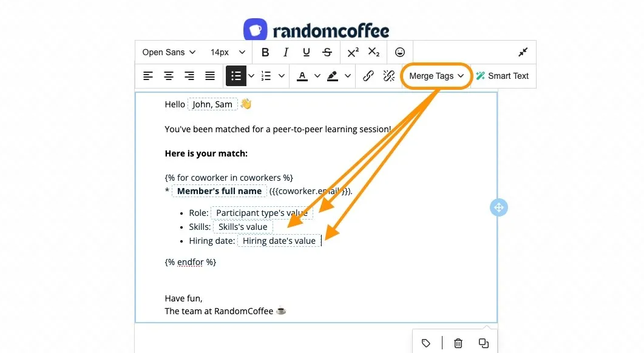Viewport: 644px width, 353px height.
Task: Click the randomcoffee logo
Action: (x=316, y=30)
